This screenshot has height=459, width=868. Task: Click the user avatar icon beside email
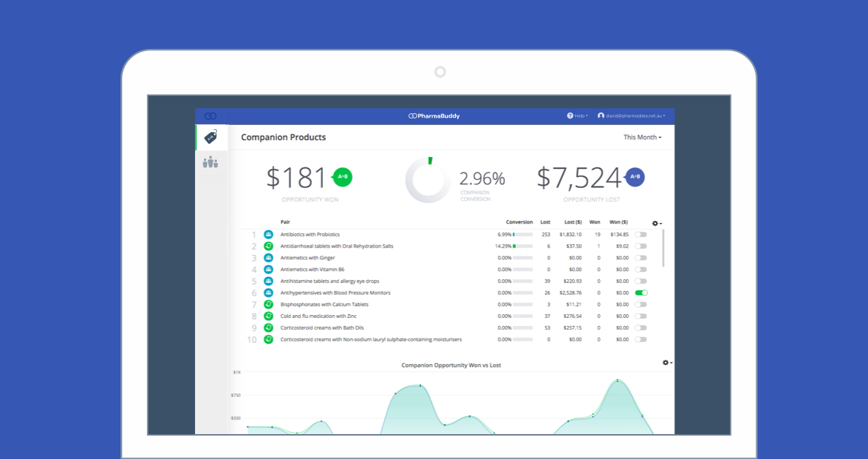coord(601,115)
